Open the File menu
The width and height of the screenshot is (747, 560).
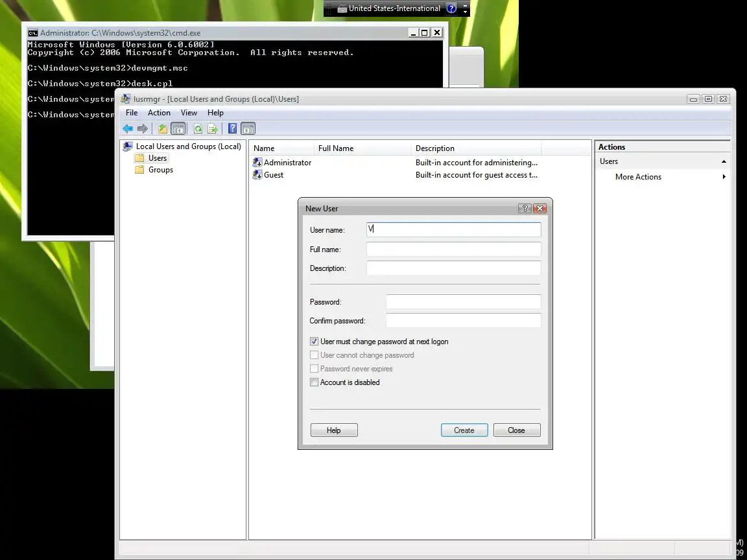(x=132, y=113)
